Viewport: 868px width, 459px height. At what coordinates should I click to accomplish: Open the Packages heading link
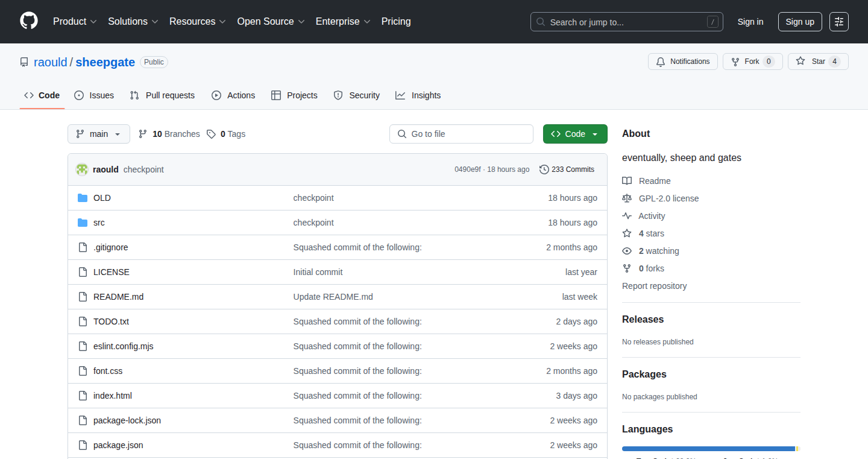[644, 375]
